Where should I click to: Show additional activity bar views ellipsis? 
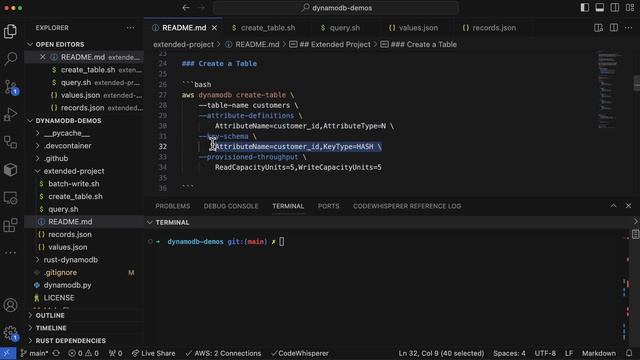pos(10,253)
